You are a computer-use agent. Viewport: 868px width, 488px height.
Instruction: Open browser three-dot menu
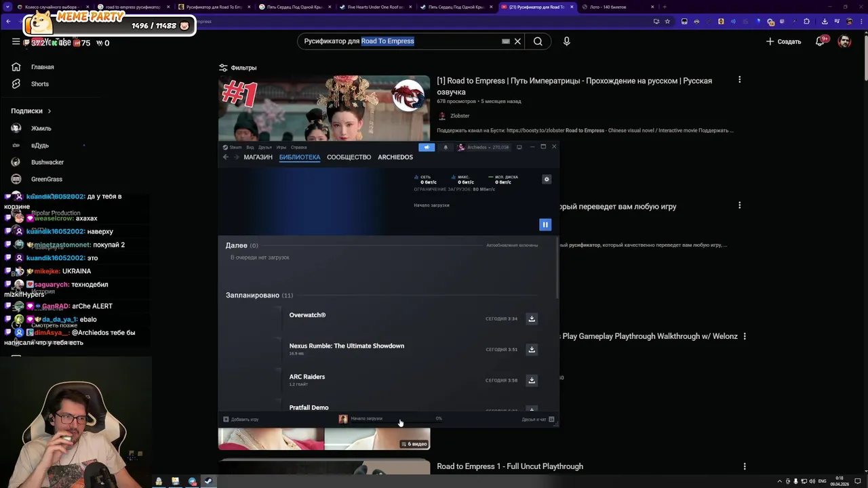tap(861, 21)
